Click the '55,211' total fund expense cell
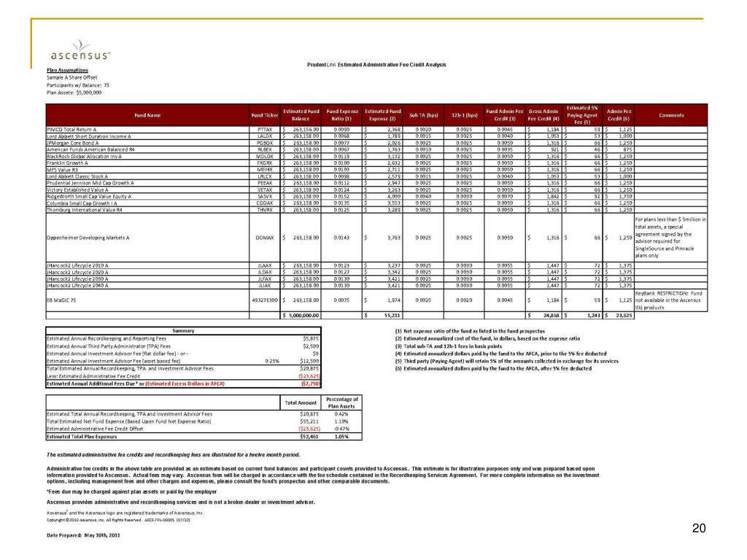Image resolution: width=747 pixels, height=560 pixels. [x=382, y=315]
